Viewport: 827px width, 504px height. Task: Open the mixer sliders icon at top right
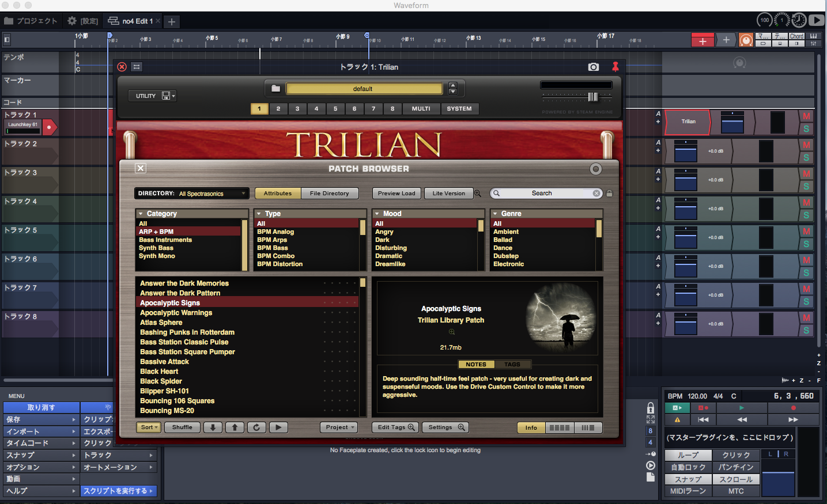(813, 43)
